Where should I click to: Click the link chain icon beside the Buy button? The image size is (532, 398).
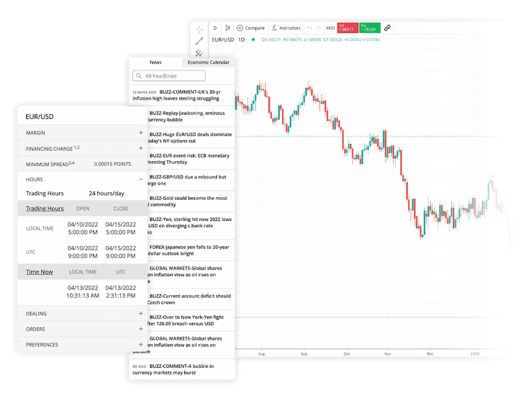(387, 28)
